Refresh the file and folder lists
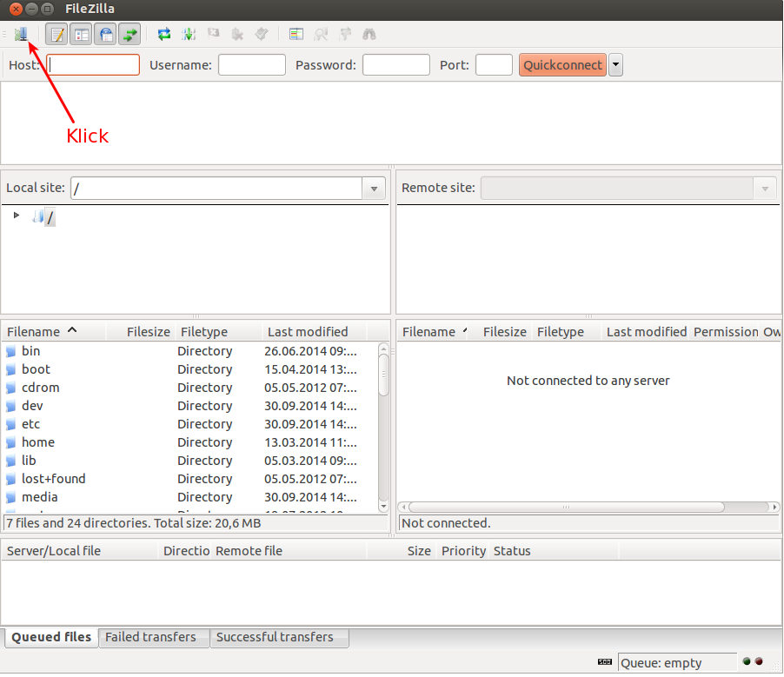Viewport: 784px width, 677px height. pos(163,33)
